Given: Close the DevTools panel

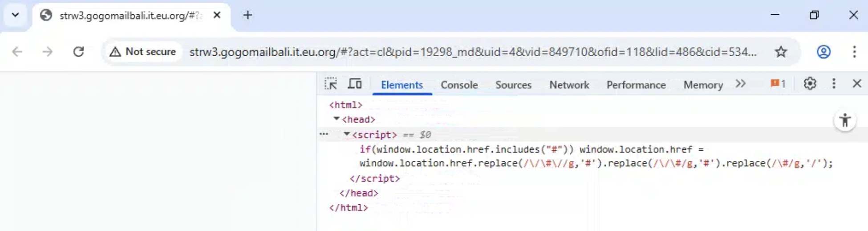Looking at the screenshot, I should (x=857, y=83).
